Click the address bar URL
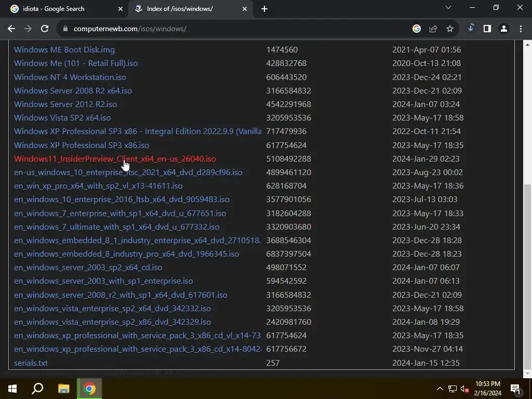This screenshot has height=399, width=532. tap(130, 29)
